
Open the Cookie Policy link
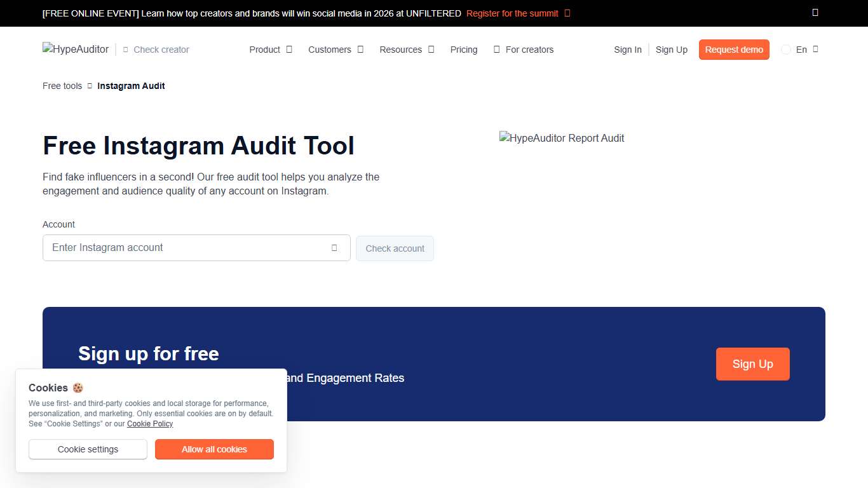(150, 424)
